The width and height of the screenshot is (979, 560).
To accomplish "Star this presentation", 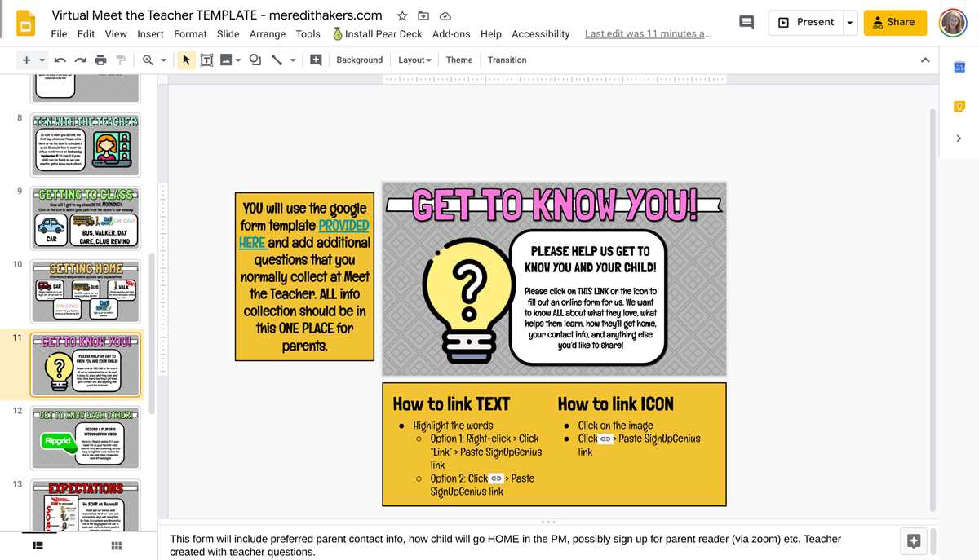I will (x=402, y=15).
